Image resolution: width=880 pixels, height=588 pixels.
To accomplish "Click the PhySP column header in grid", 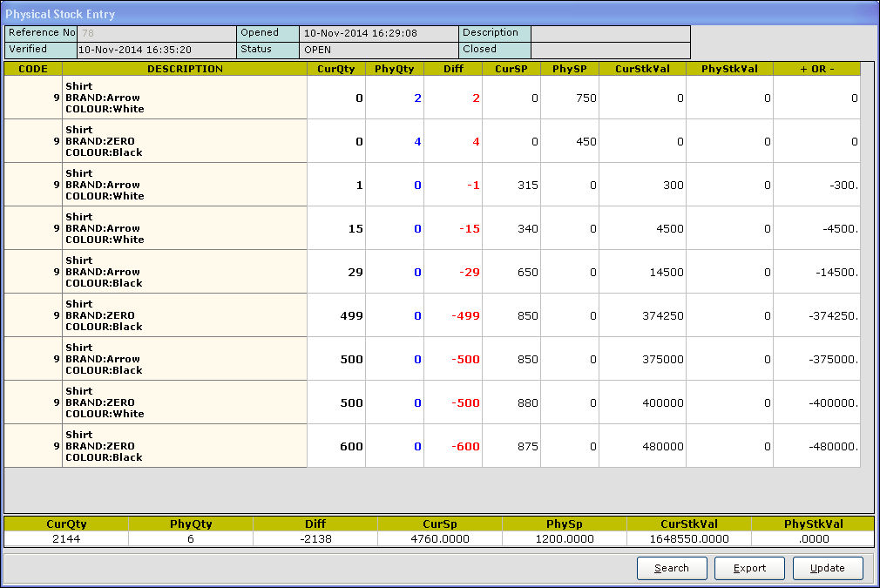I will (x=570, y=69).
